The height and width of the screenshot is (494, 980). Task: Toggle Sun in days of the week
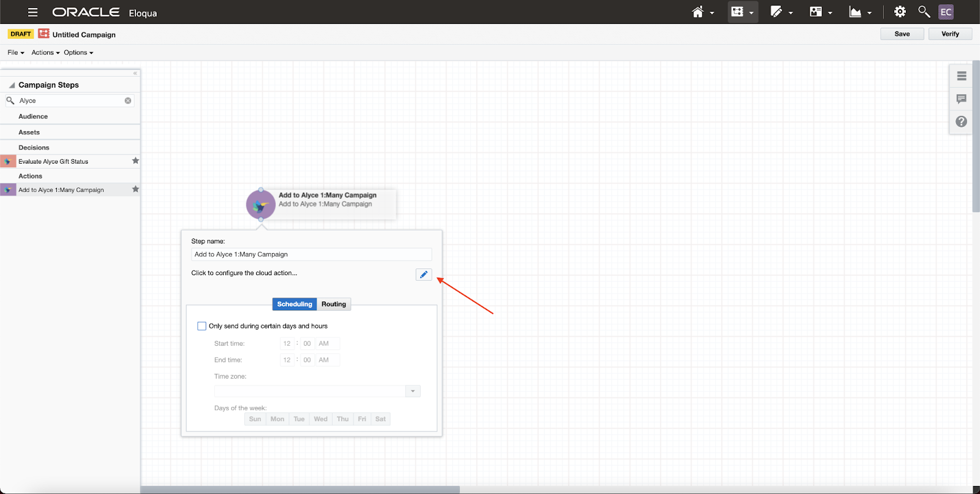point(255,419)
